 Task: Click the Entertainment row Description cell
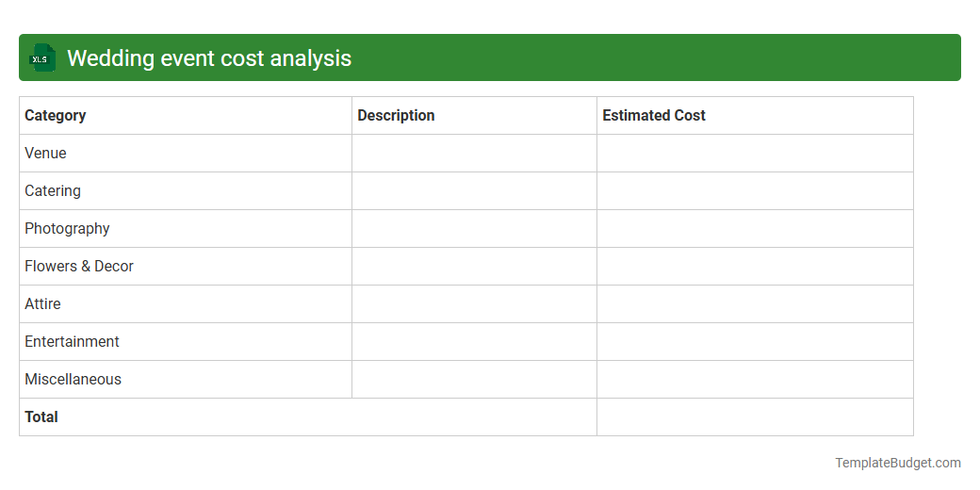coord(474,342)
